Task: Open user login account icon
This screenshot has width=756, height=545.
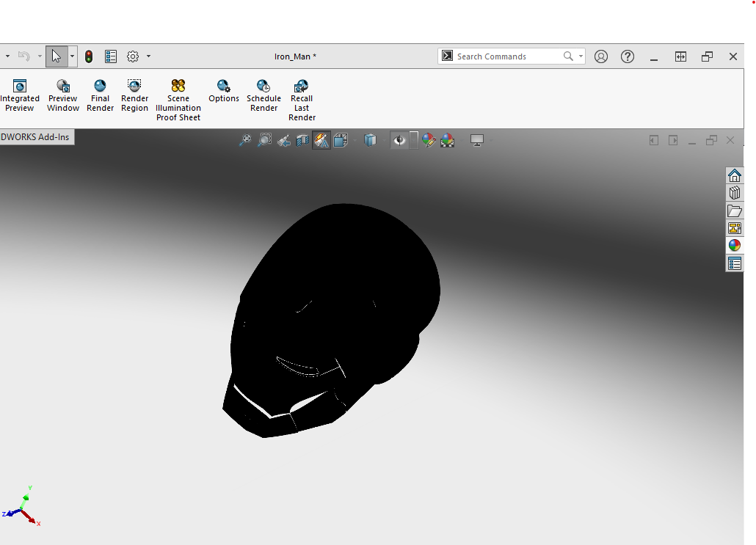Action: [x=600, y=56]
